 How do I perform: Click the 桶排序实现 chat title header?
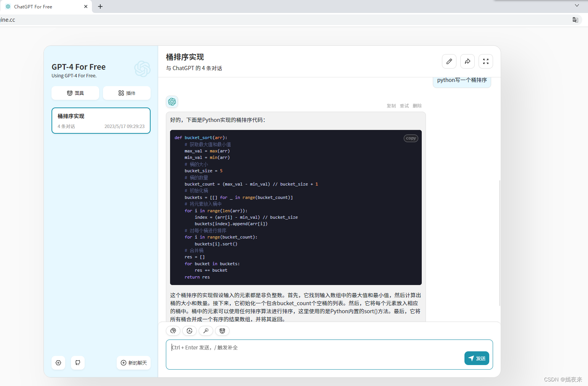[185, 57]
